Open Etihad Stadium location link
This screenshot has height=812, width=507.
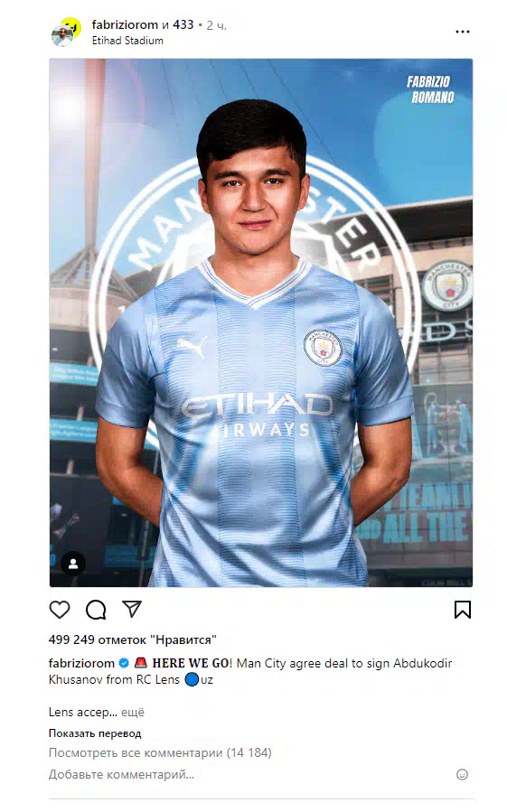[x=127, y=41]
